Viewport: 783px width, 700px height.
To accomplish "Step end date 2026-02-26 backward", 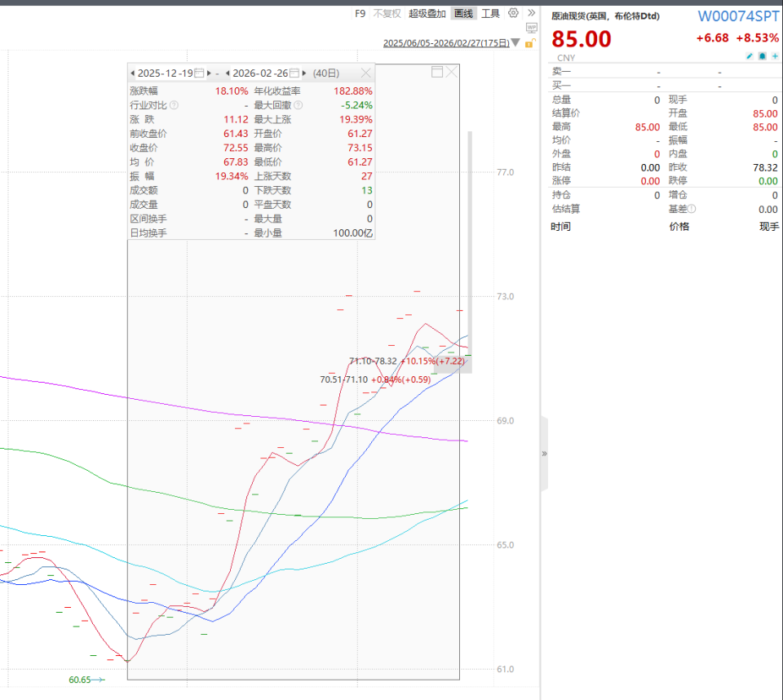I will [228, 73].
